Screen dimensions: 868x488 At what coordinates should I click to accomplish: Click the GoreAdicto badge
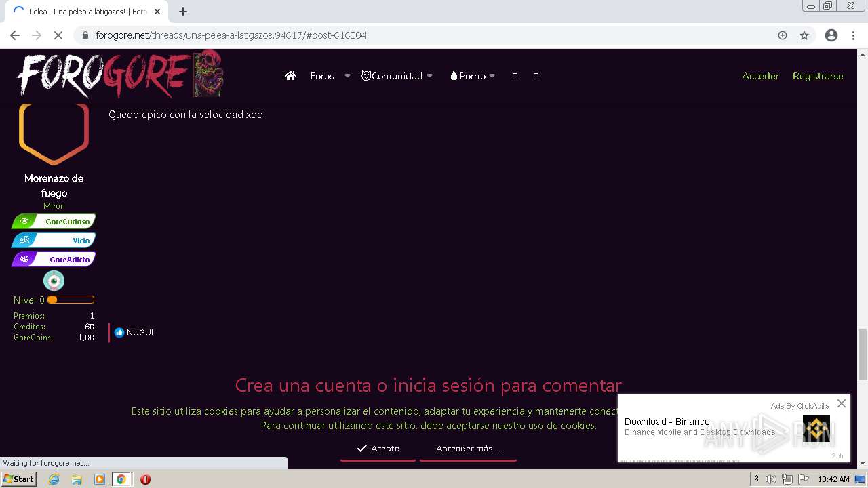click(x=54, y=260)
